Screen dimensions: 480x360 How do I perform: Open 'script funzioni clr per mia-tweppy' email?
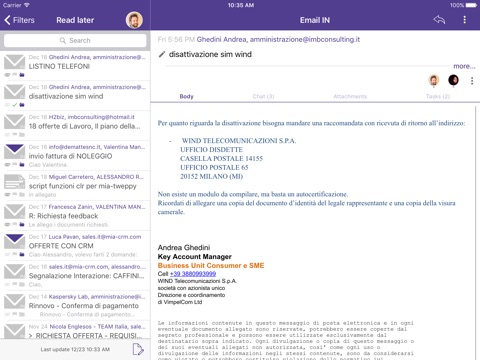(75, 185)
